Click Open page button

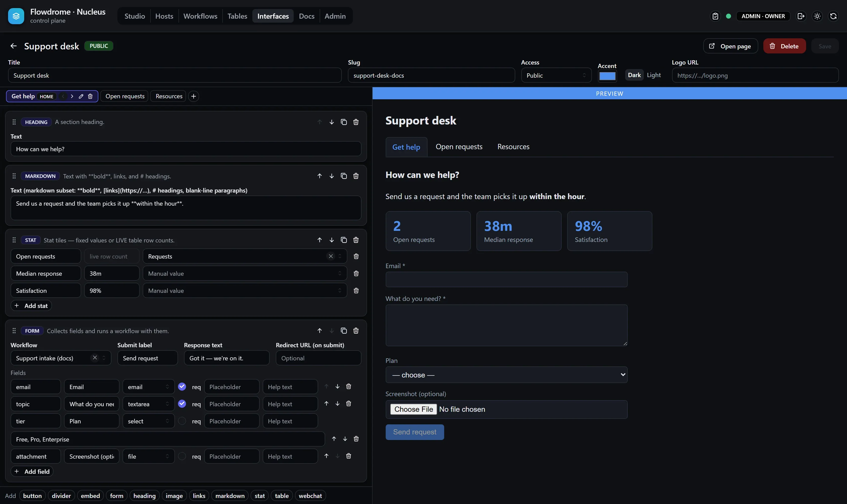coord(731,46)
